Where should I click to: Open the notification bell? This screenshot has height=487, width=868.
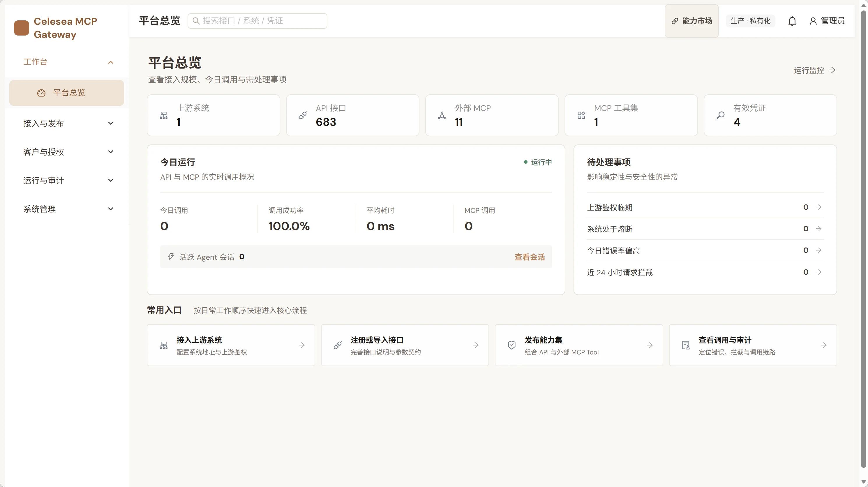click(x=792, y=21)
